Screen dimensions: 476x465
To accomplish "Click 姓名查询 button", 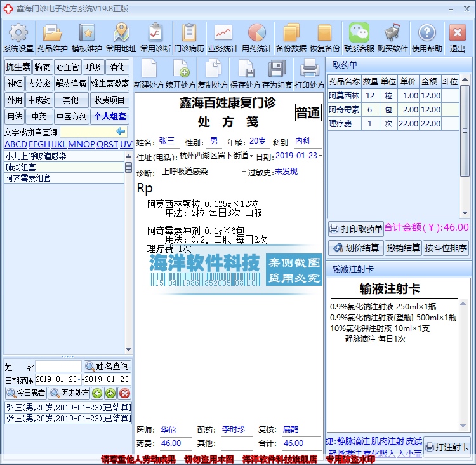I will [107, 366].
